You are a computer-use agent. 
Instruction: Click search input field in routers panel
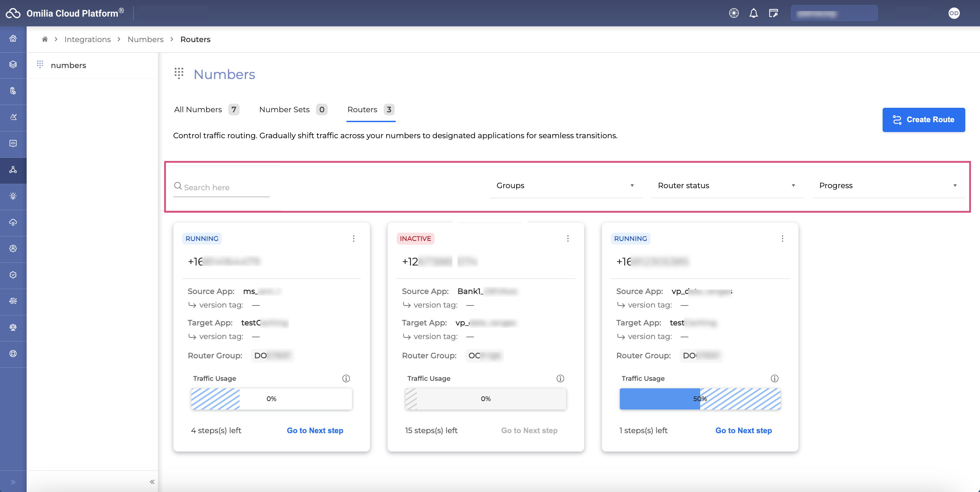(221, 187)
